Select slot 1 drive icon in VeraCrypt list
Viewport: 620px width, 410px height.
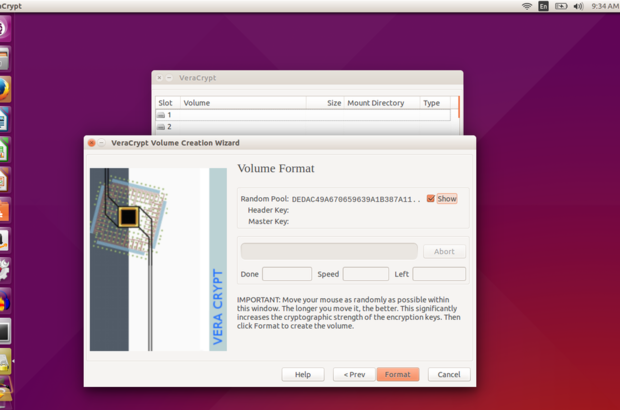click(x=161, y=116)
